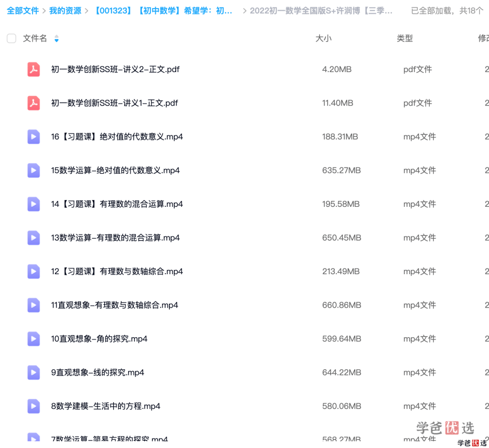Image resolution: width=489 pixels, height=448 pixels.
Task: Open 我的资源 breadcrumb link
Action: (x=65, y=11)
